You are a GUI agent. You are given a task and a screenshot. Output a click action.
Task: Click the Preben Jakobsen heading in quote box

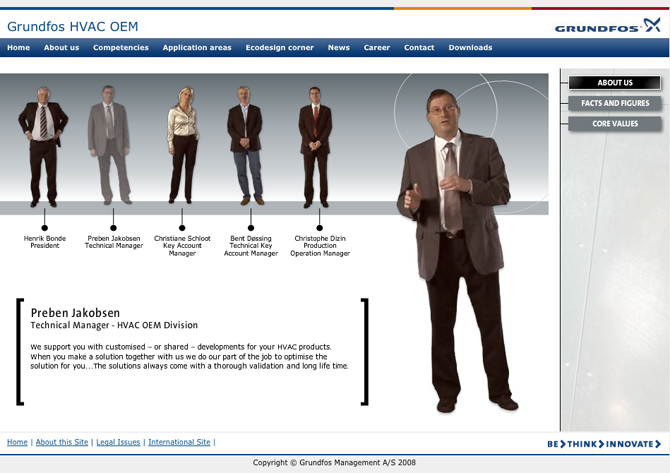[x=75, y=313]
